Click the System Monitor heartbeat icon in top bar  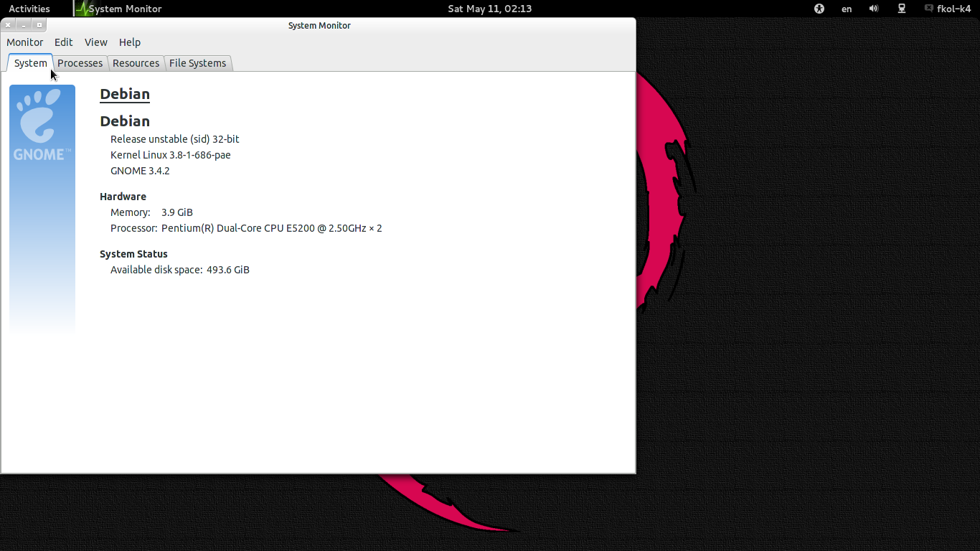(83, 9)
